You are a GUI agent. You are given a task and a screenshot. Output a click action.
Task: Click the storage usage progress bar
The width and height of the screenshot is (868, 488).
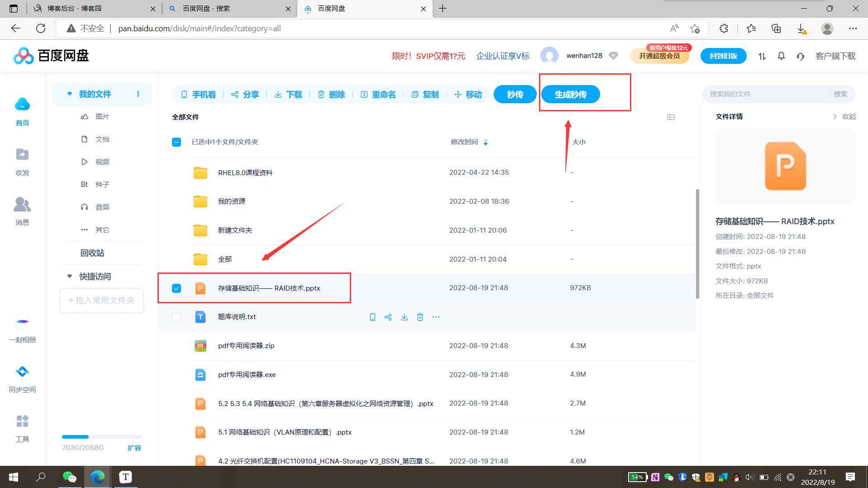101,437
